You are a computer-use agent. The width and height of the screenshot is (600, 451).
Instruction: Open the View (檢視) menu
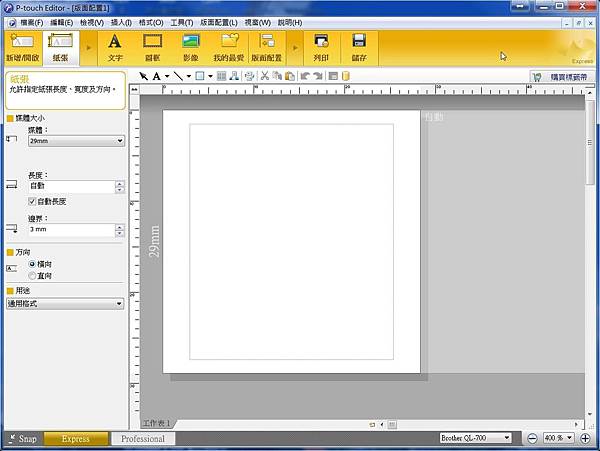pos(92,23)
